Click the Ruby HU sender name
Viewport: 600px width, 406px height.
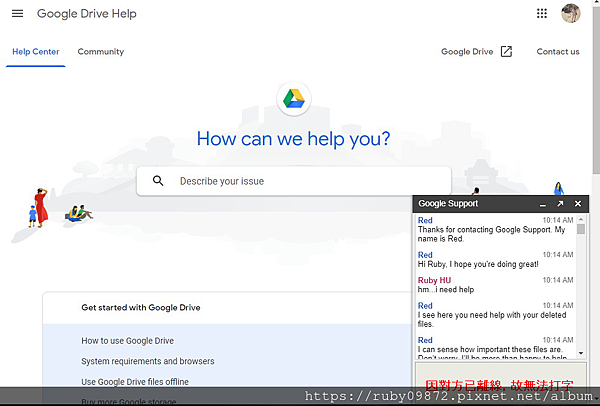434,280
